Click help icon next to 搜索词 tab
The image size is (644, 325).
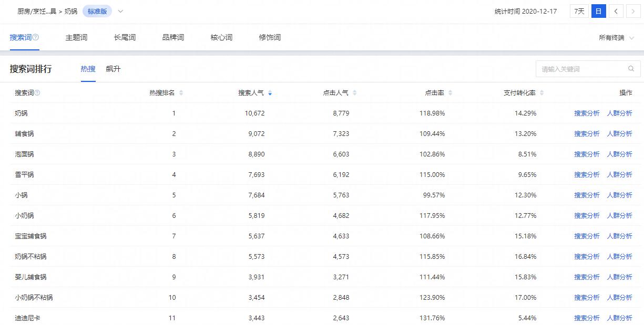pos(36,38)
